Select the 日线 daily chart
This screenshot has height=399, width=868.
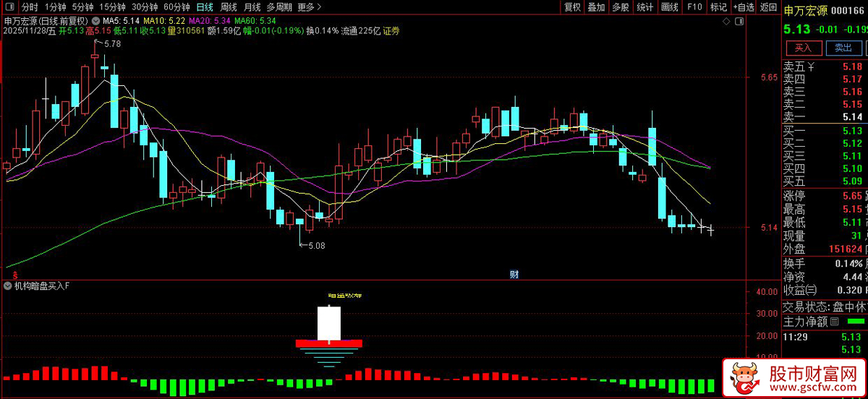(205, 7)
